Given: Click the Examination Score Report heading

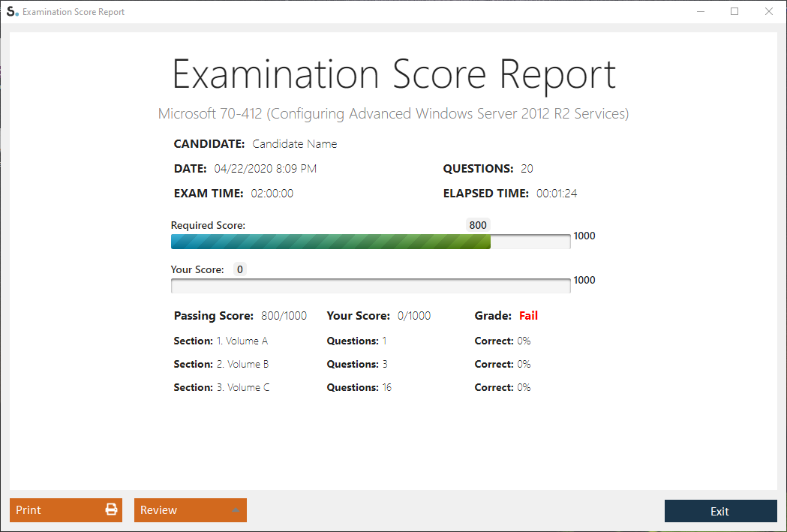Looking at the screenshot, I should coord(394,74).
